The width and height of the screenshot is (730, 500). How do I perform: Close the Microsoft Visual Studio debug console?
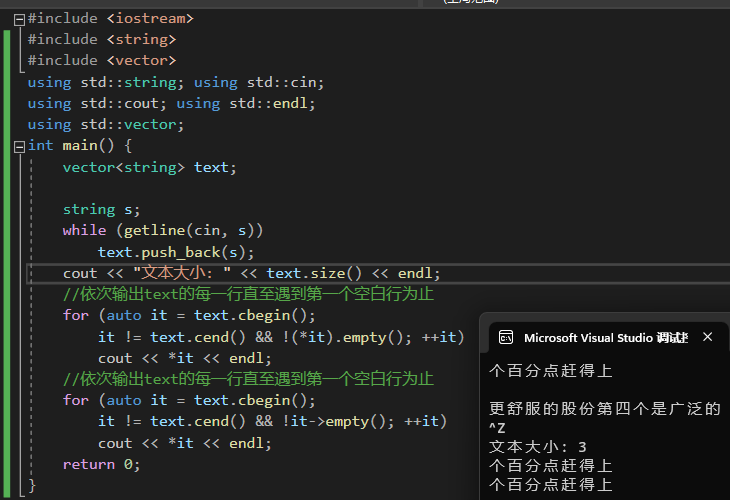tap(708, 338)
